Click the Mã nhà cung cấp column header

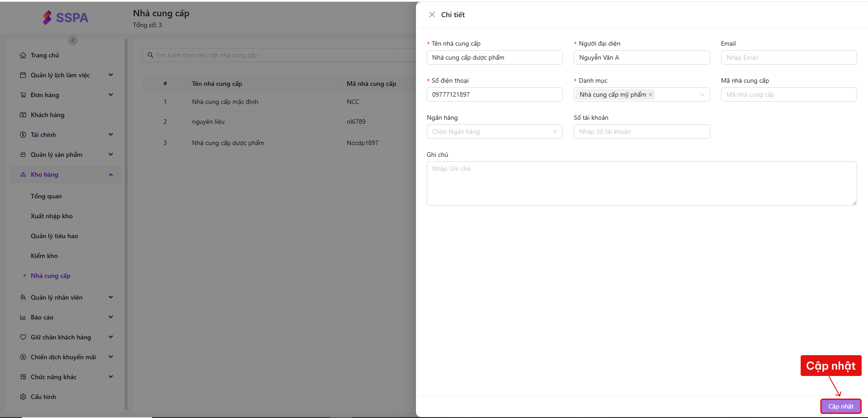pyautogui.click(x=371, y=84)
